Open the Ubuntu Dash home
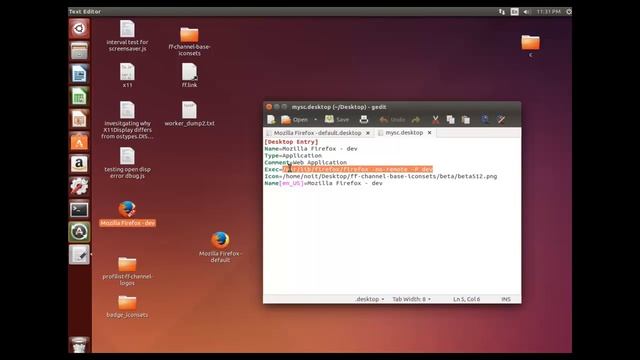This screenshot has height=360, width=640. (x=79, y=29)
